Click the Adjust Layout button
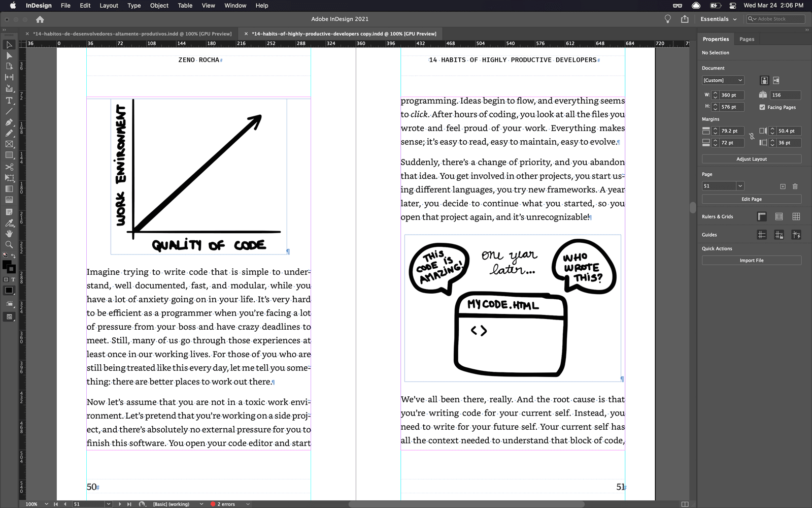 pos(751,158)
